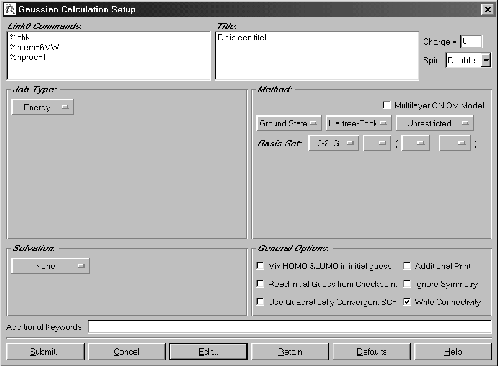Viewport: 498px width, 366px height.
Task: Uncheck the Write Connectivity checkbox
Action: click(407, 302)
